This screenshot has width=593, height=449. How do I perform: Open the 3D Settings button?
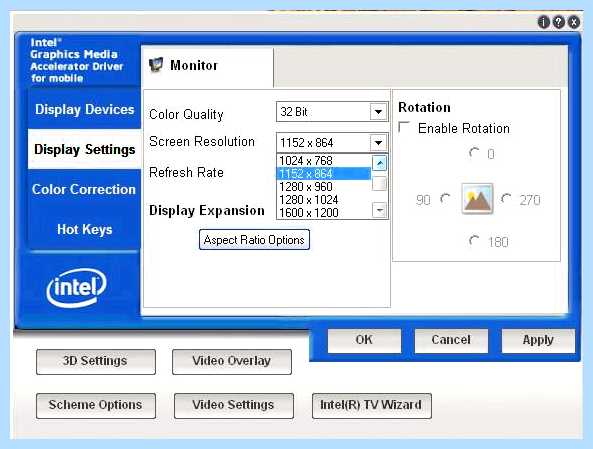click(x=96, y=362)
